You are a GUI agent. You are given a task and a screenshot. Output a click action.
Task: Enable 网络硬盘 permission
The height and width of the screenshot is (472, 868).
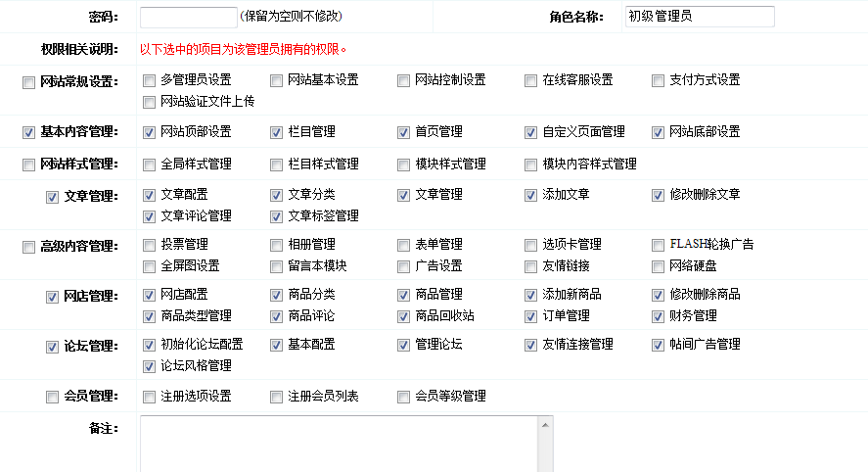coord(658,267)
